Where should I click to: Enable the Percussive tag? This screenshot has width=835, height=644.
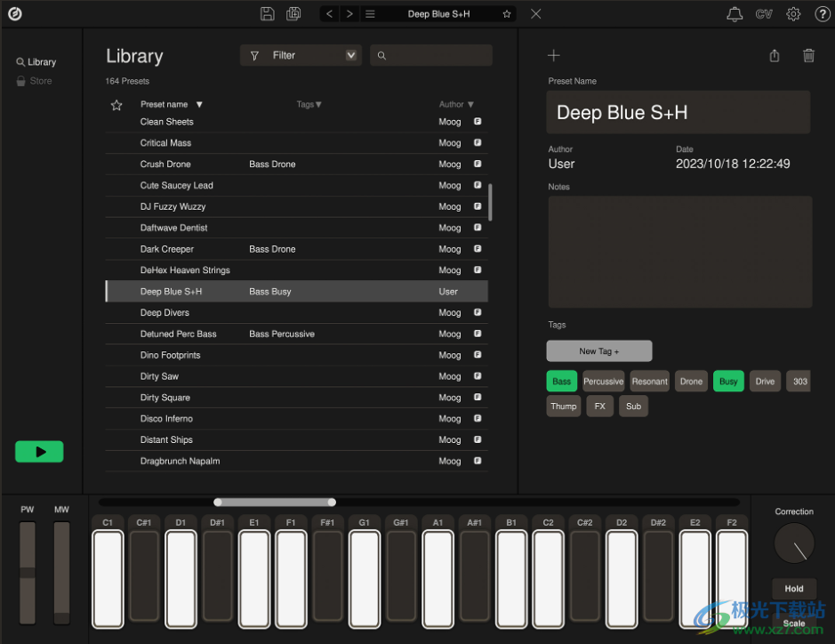tap(603, 382)
